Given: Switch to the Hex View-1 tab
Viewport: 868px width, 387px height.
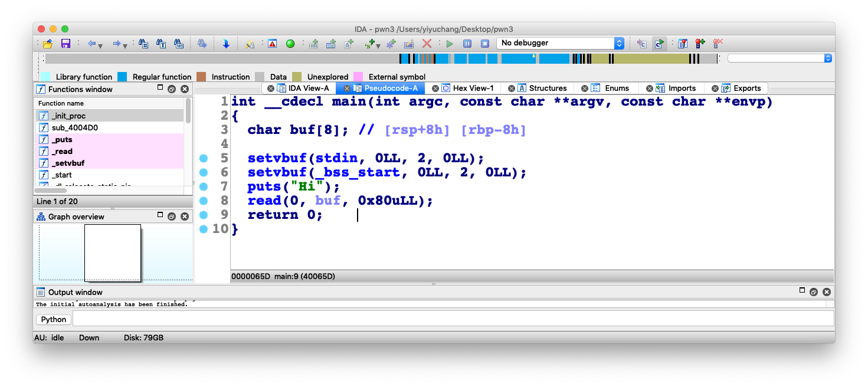Looking at the screenshot, I should point(473,88).
